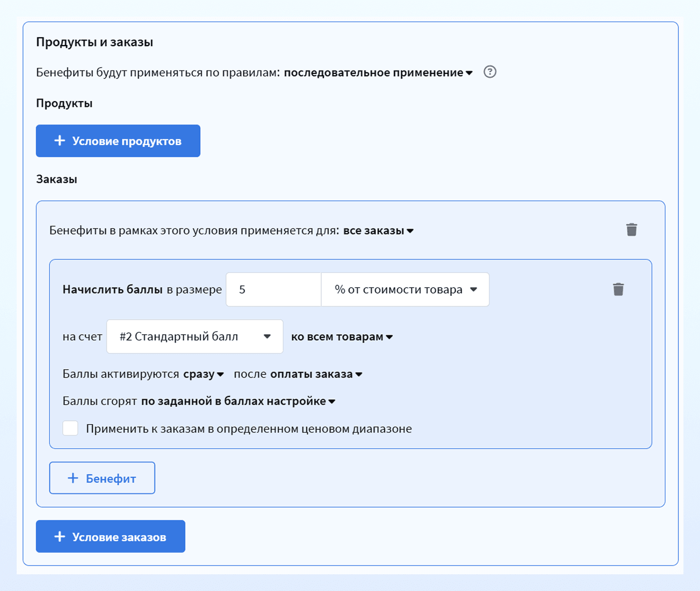This screenshot has width=700, height=591.
Task: Open '#2 Стандартный балл' account dropdown
Action: pos(195,336)
